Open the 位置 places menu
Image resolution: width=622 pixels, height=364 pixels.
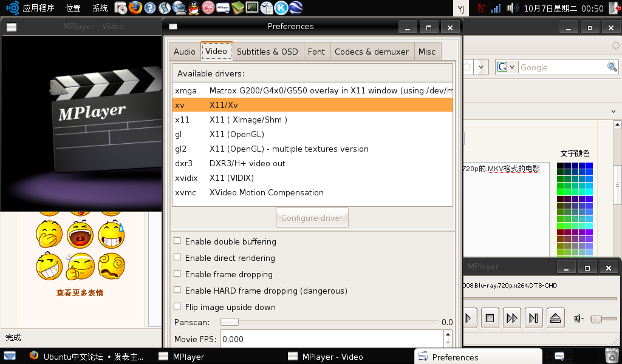coord(73,8)
